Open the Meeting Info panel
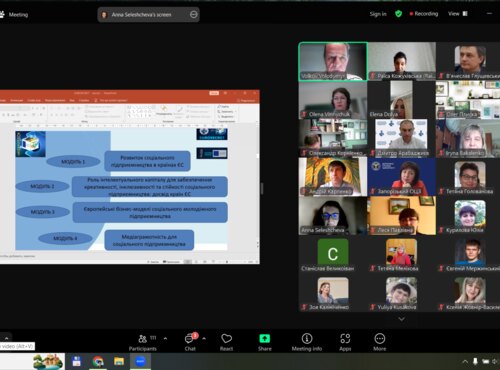 307,342
